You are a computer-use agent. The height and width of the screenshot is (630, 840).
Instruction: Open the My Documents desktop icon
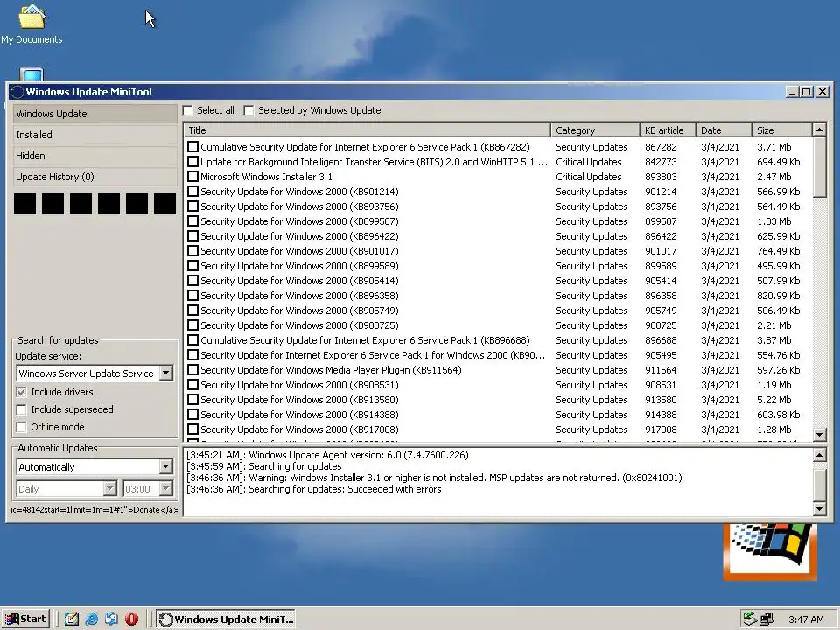(31, 24)
